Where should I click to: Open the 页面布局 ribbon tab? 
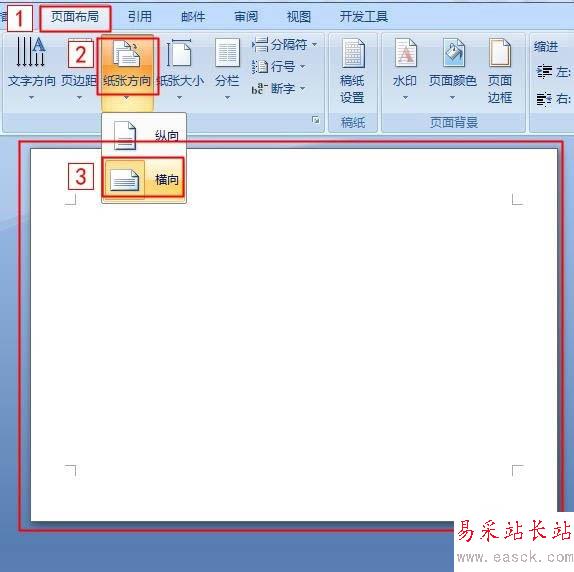75,17
